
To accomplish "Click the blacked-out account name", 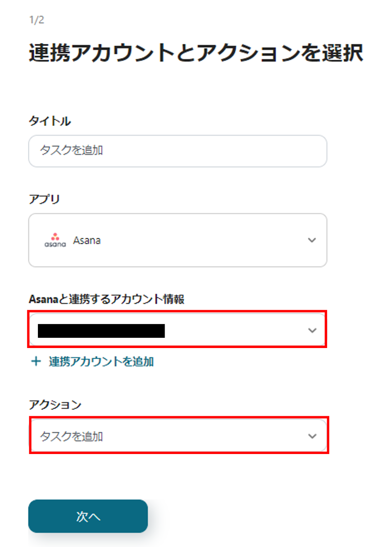I will pos(101,331).
